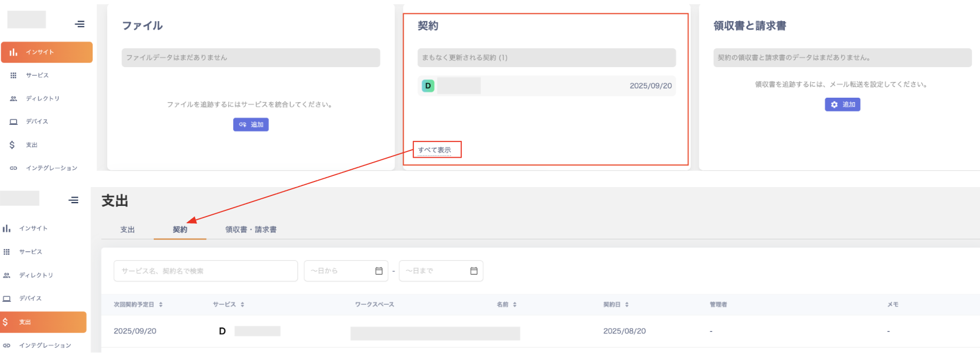Click black D service icon in table row
This screenshot has width=980, height=353.
click(222, 331)
